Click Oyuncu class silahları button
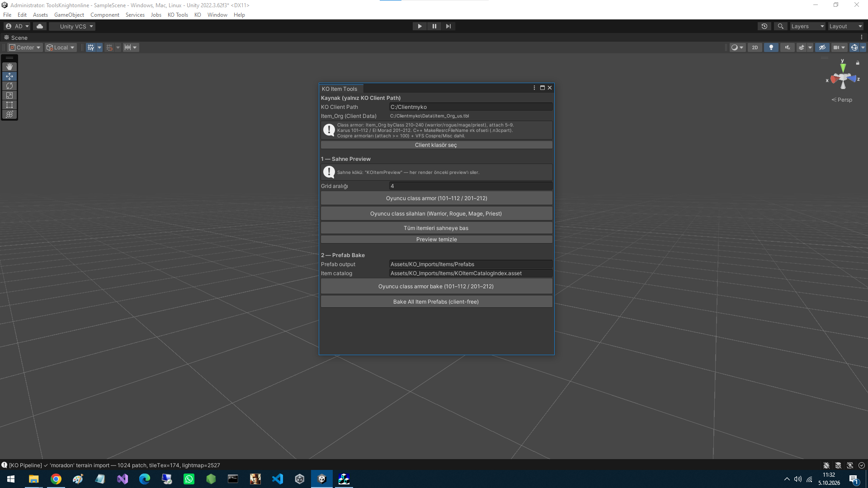This screenshot has width=868, height=488. tap(436, 214)
